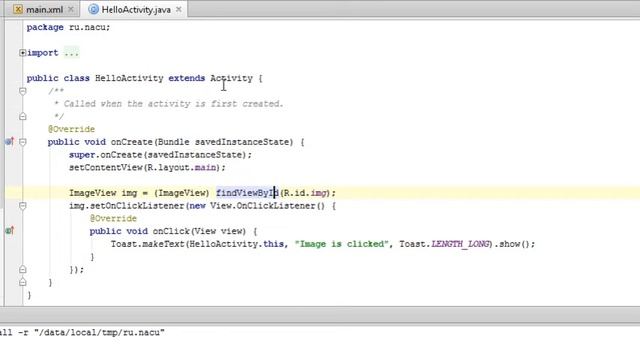Click the first @Override annotation above onCreate

click(71, 129)
